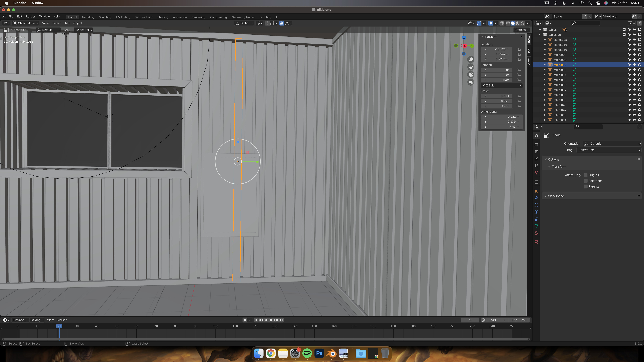Open the Render properties camera-back icon
Image resolution: width=644 pixels, height=362 pixels.
536,144
